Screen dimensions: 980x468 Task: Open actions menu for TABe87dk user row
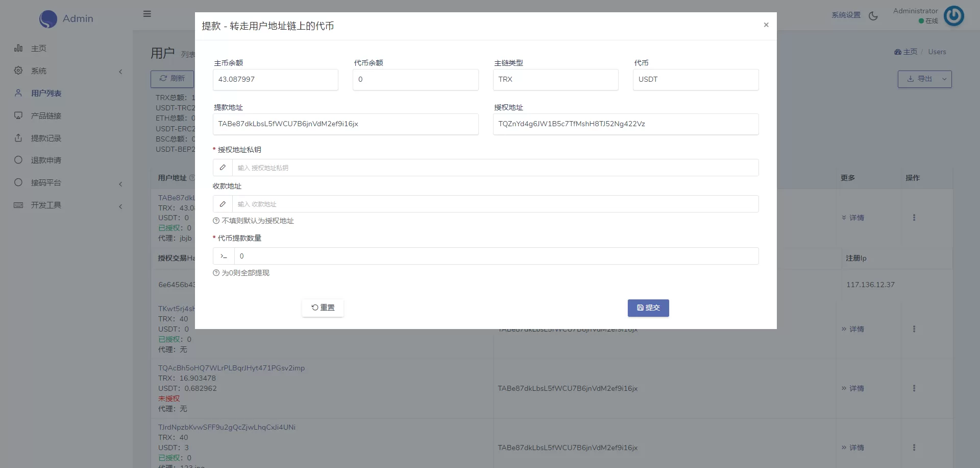[914, 218]
